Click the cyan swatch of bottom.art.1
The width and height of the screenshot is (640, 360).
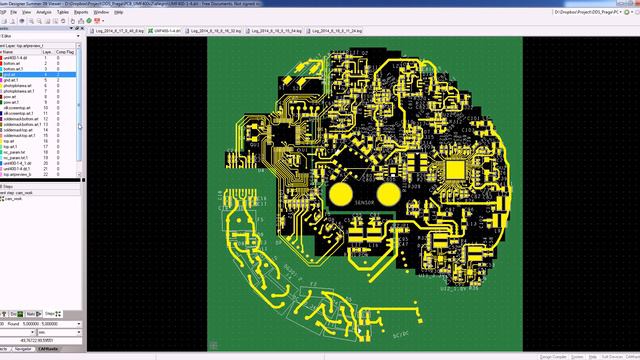point(1,69)
